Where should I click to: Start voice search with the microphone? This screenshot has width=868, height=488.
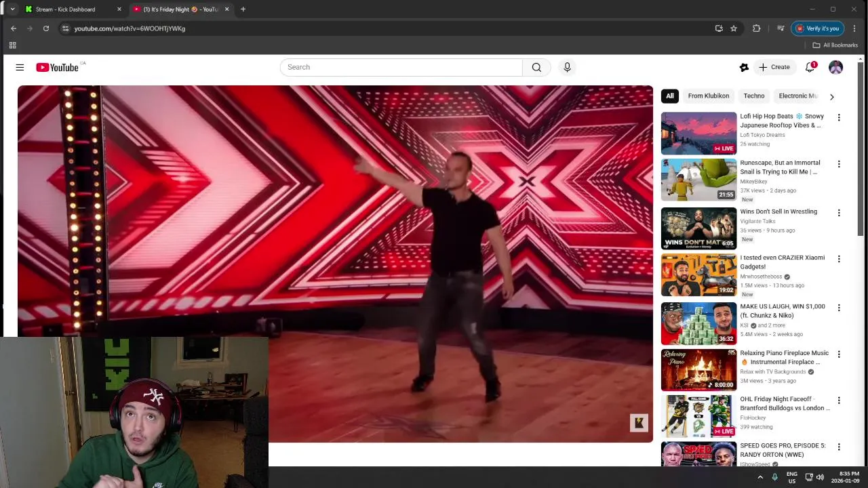(x=568, y=67)
